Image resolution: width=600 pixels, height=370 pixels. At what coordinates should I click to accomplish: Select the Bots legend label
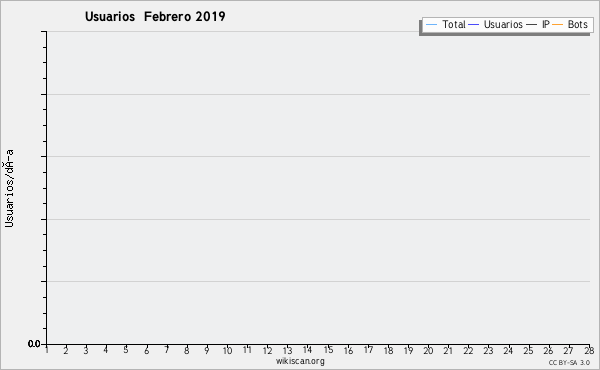577,24
